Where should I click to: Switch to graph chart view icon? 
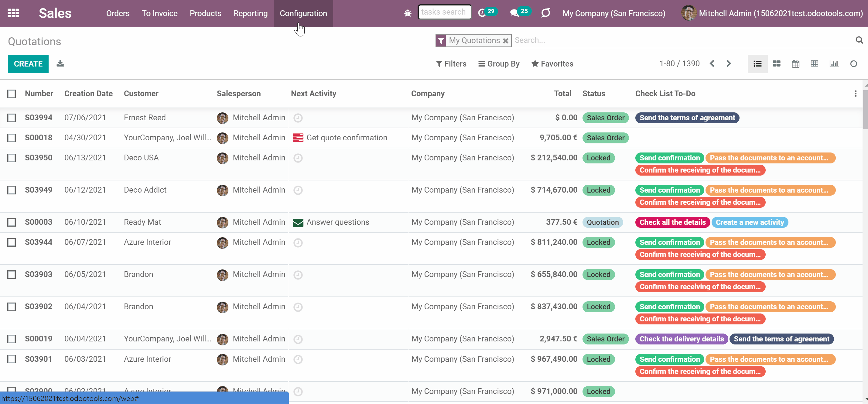point(834,64)
